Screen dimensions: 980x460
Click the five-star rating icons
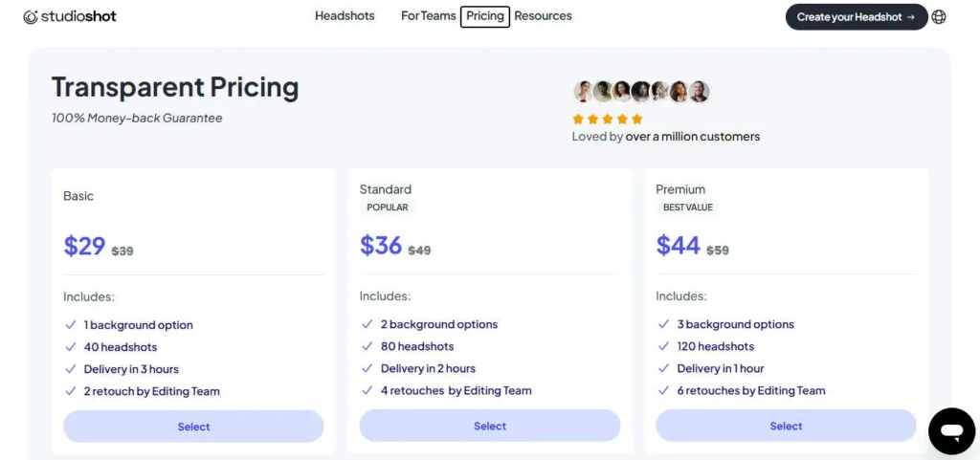point(607,119)
